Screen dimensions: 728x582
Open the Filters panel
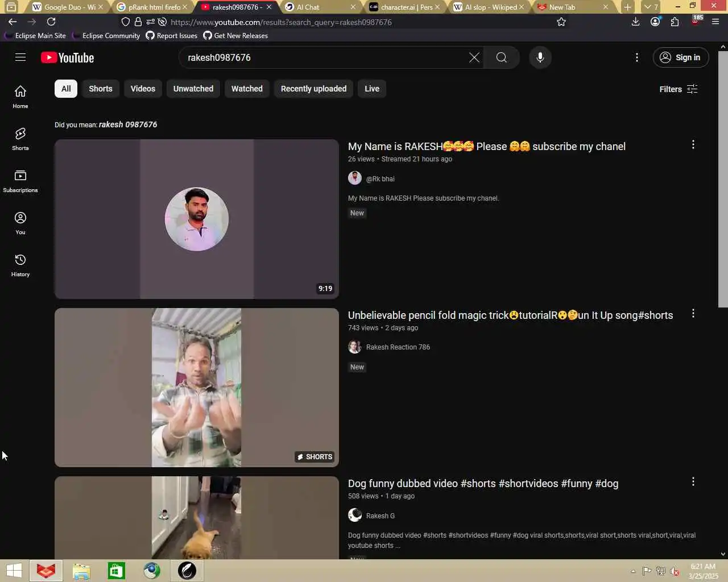[678, 89]
